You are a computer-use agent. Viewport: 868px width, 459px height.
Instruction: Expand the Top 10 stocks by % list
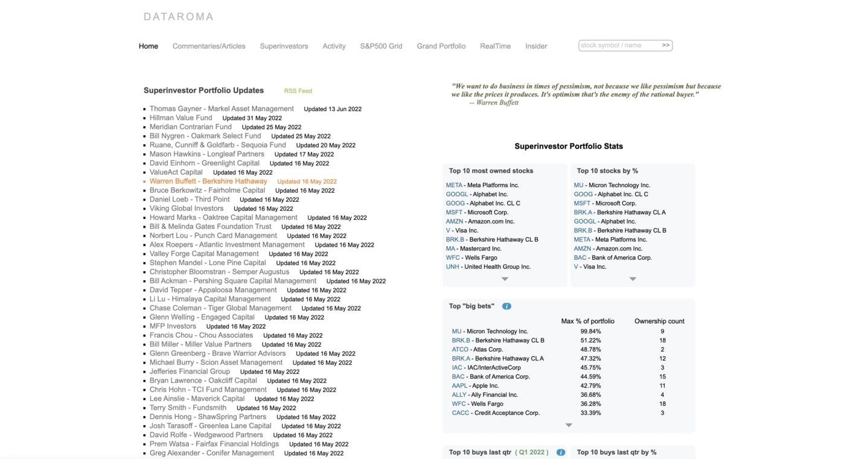point(633,279)
